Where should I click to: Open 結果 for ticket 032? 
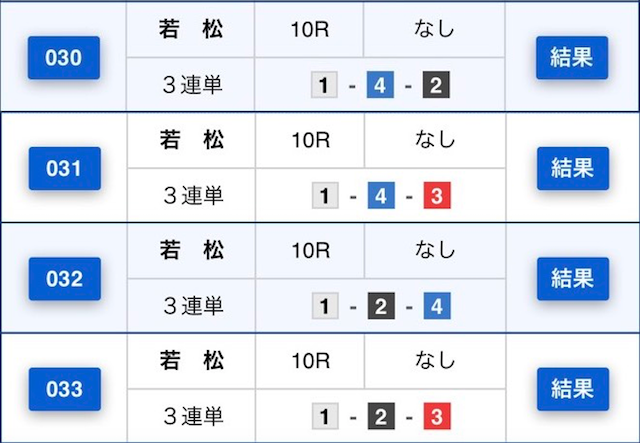click(573, 279)
